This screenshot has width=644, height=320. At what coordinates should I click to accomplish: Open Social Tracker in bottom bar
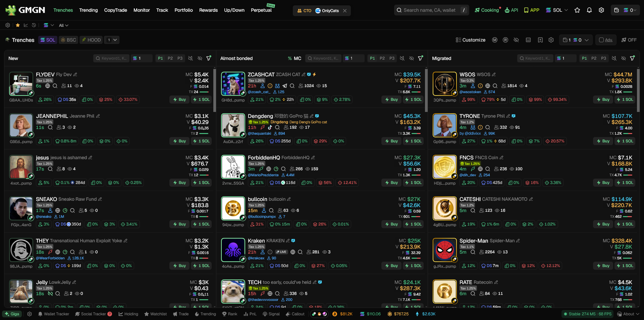coord(94,314)
